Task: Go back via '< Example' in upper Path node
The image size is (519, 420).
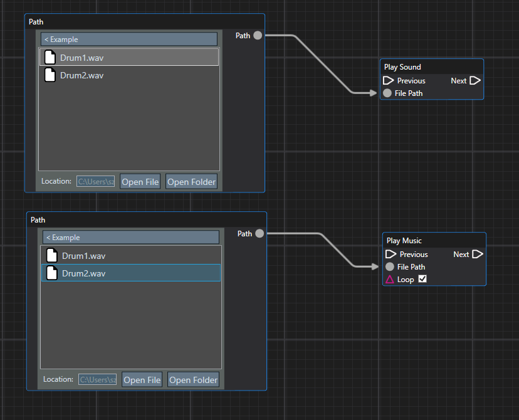Action: pyautogui.click(x=129, y=39)
